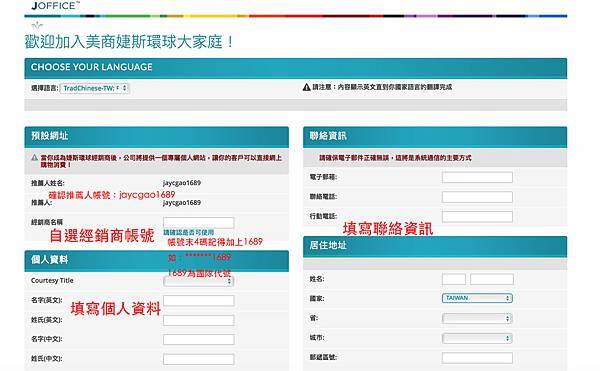Click the 姓氏(英文) input field
The width and height of the screenshot is (600, 371).
click(199, 320)
